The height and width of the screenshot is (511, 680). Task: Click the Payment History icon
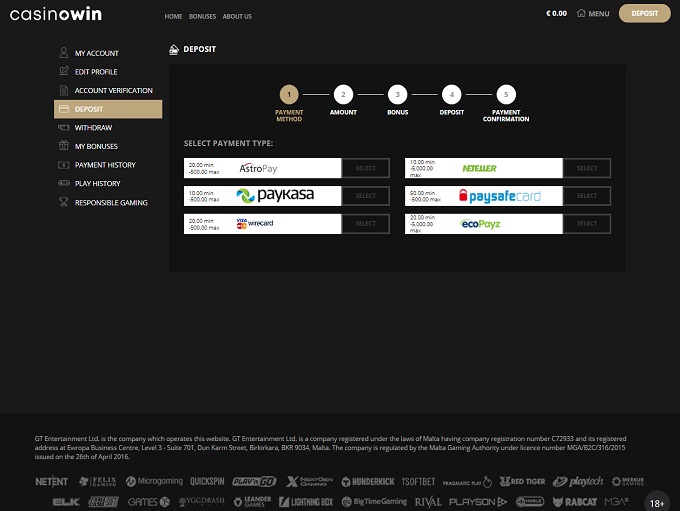[64, 165]
